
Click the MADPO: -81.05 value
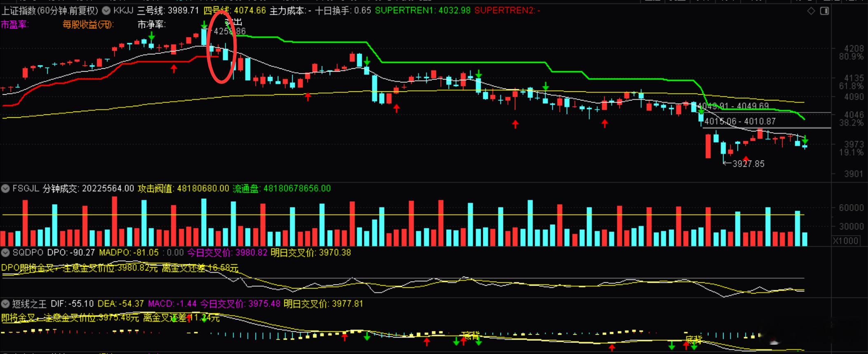pos(129,252)
